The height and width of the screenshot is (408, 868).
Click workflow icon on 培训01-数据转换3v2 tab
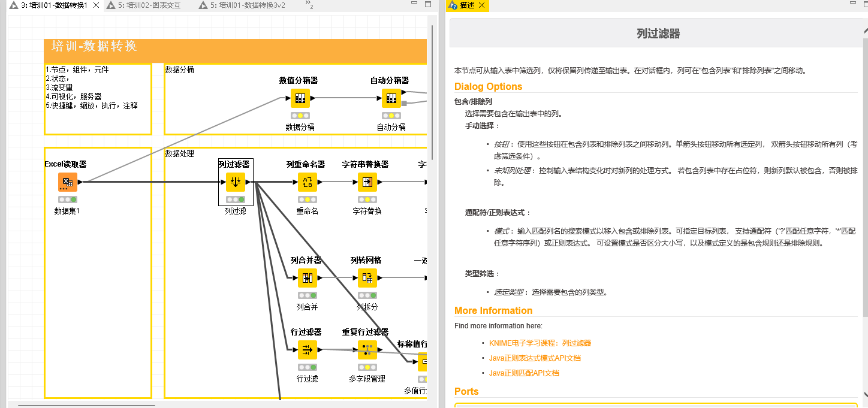203,5
